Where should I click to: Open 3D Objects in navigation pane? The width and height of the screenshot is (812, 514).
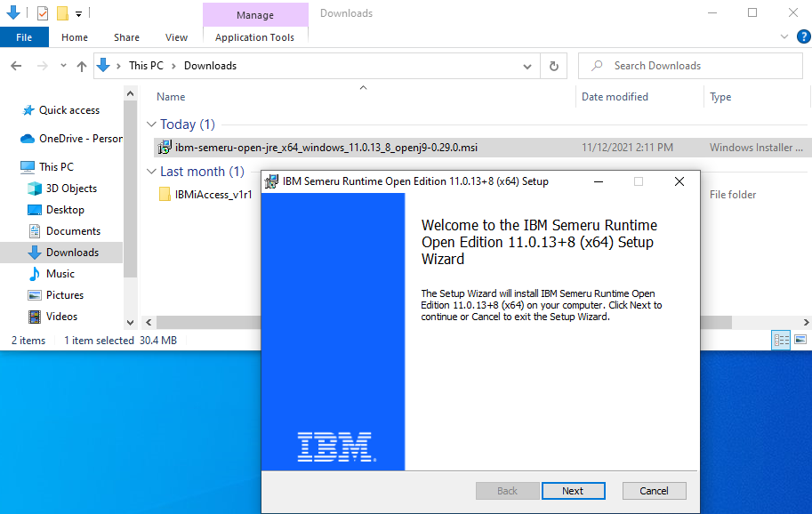coord(71,189)
